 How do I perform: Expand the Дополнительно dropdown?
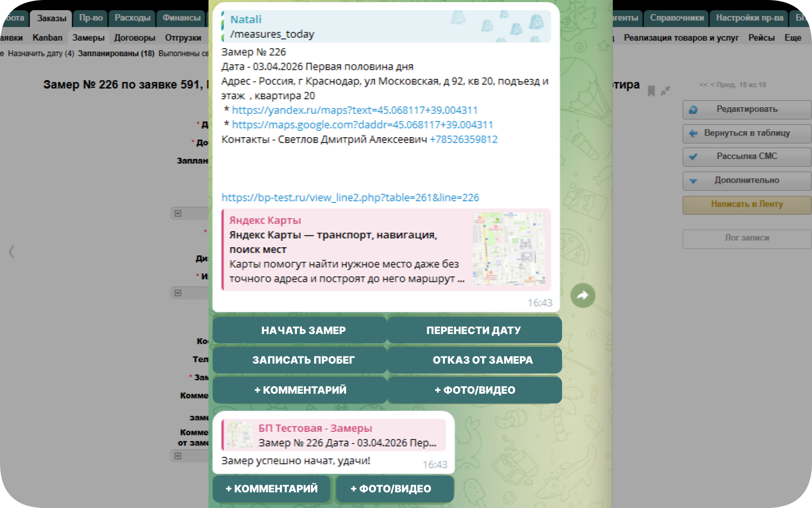pyautogui.click(x=746, y=181)
